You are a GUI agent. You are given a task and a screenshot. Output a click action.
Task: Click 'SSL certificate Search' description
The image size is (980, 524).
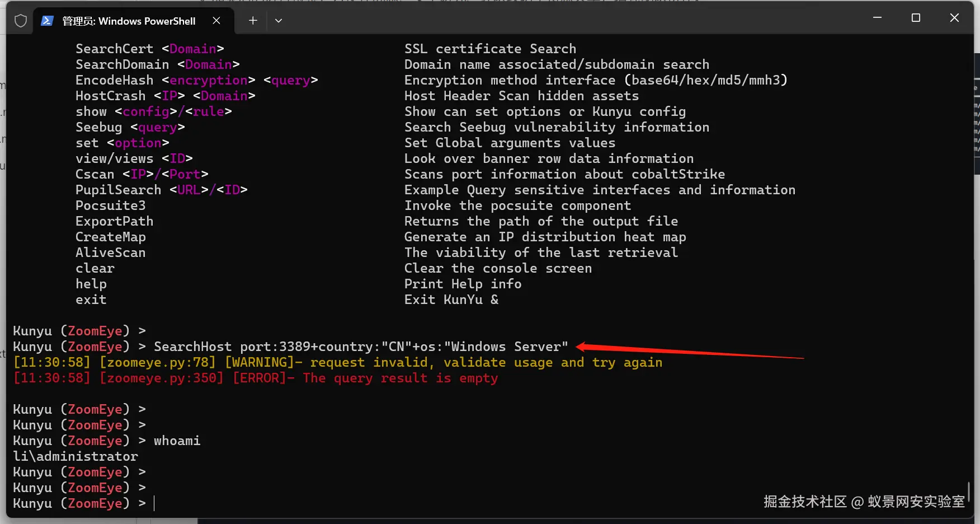(x=490, y=49)
